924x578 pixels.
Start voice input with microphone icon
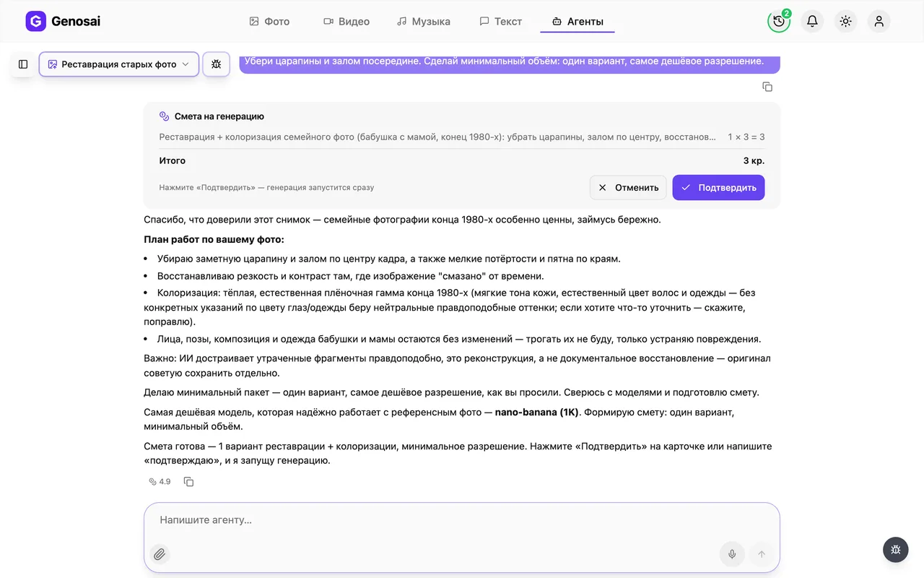[x=732, y=554]
